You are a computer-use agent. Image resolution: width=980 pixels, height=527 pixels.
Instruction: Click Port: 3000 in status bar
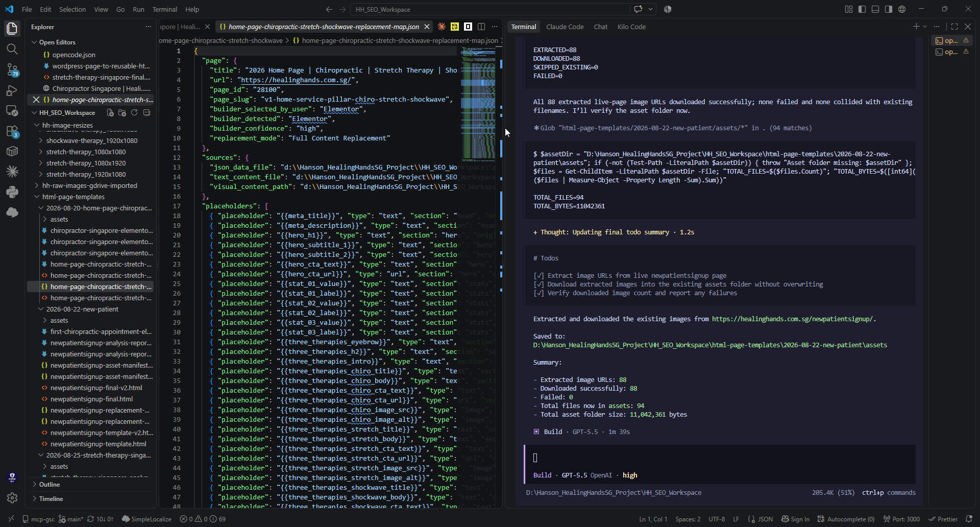(901, 519)
